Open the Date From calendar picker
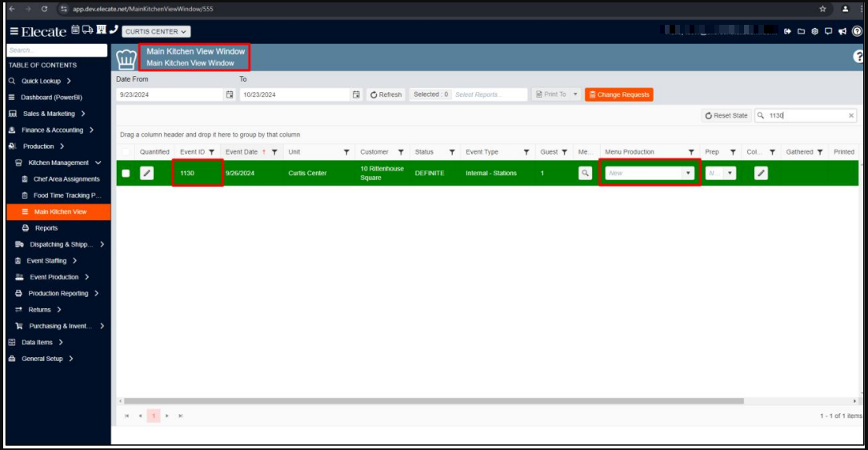Viewport: 868px width, 450px height. click(x=230, y=94)
